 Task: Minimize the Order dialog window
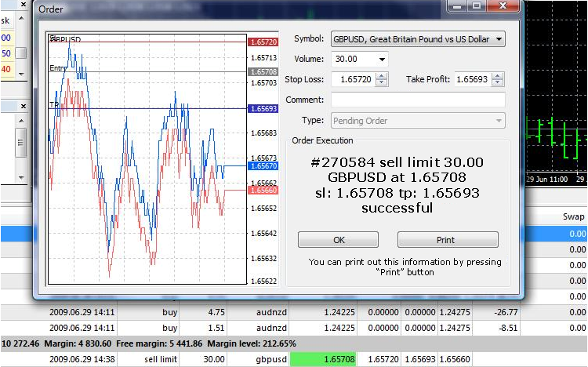click(x=457, y=6)
